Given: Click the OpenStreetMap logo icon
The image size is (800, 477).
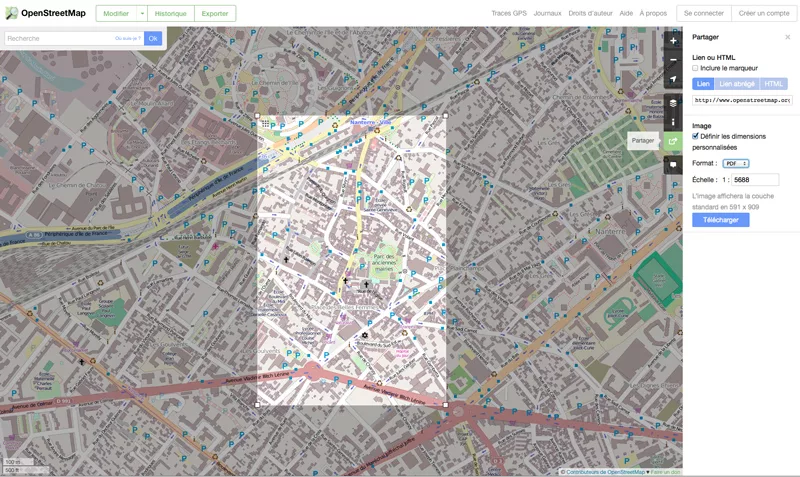Looking at the screenshot, I should click(11, 13).
